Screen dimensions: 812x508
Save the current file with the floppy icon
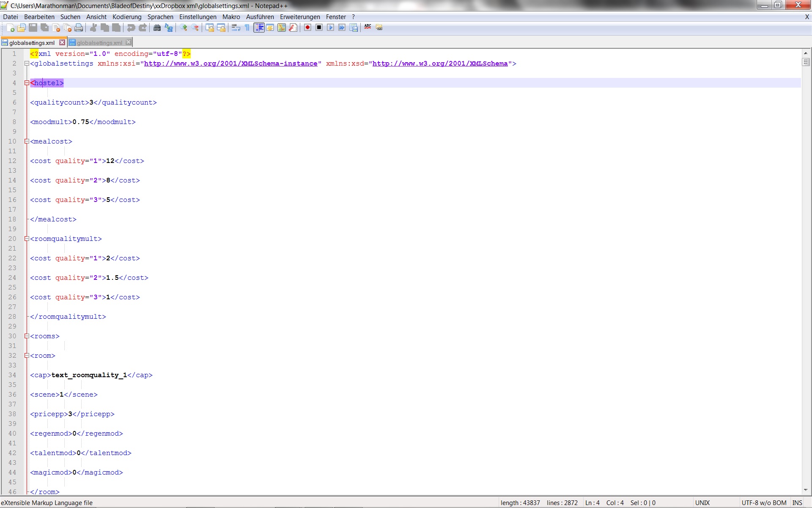pyautogui.click(x=33, y=28)
